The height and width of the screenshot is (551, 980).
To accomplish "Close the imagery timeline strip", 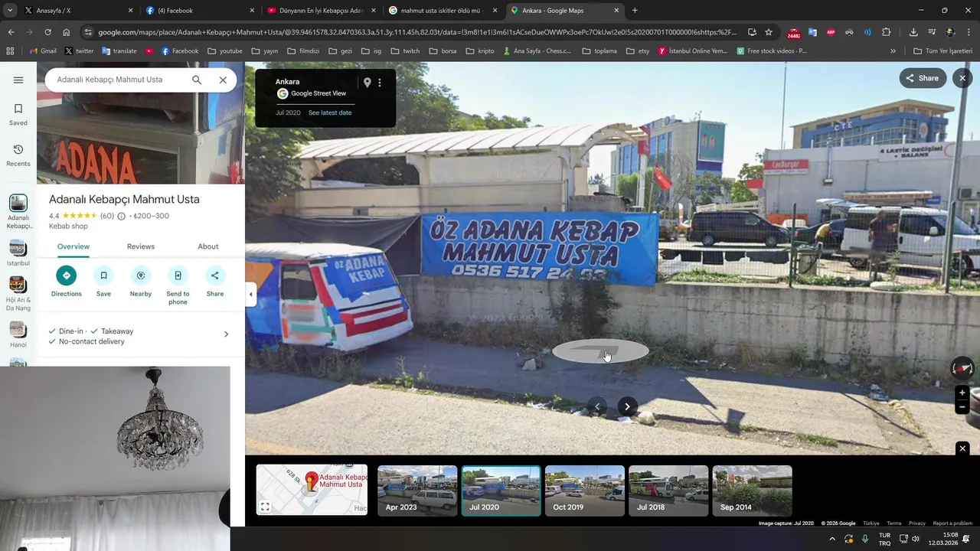I will point(962,448).
